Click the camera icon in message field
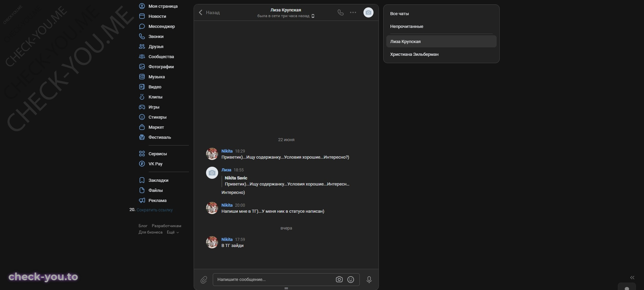This screenshot has height=290, width=644. 339,280
